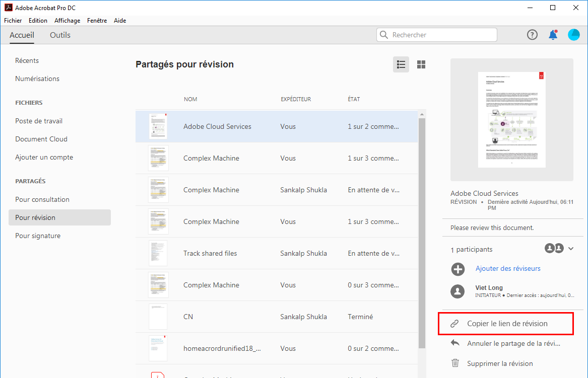Open the Adobe Cloud Services preview thumbnail
This screenshot has width=588, height=378.
click(511, 120)
